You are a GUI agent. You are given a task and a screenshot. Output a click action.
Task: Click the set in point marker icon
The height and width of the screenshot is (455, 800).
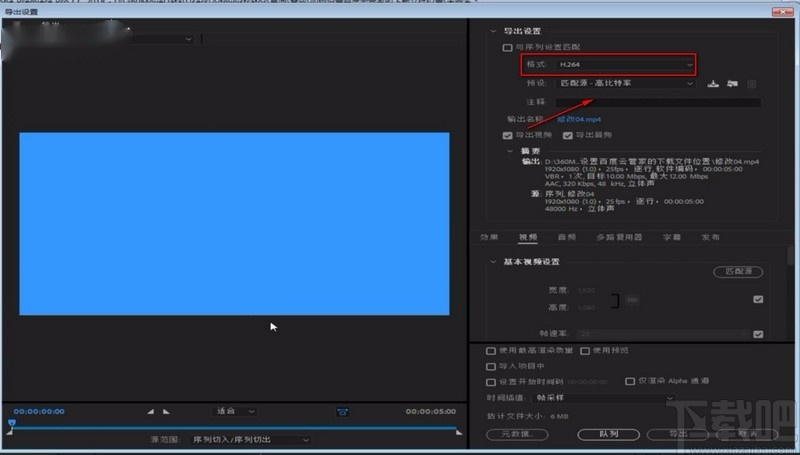[x=150, y=412]
